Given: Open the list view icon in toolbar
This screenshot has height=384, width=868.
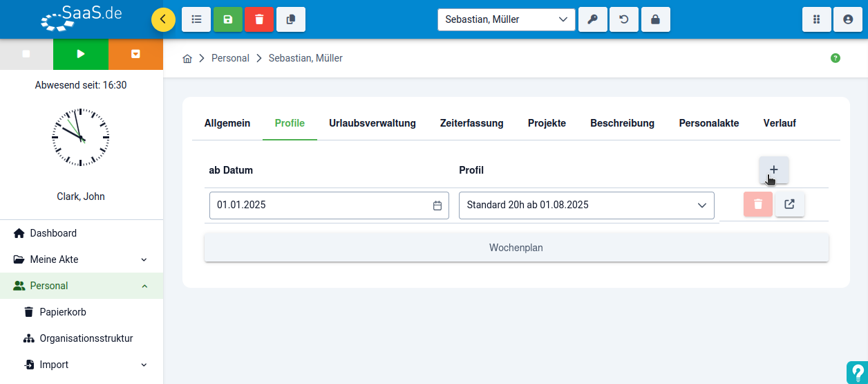Looking at the screenshot, I should [x=196, y=19].
